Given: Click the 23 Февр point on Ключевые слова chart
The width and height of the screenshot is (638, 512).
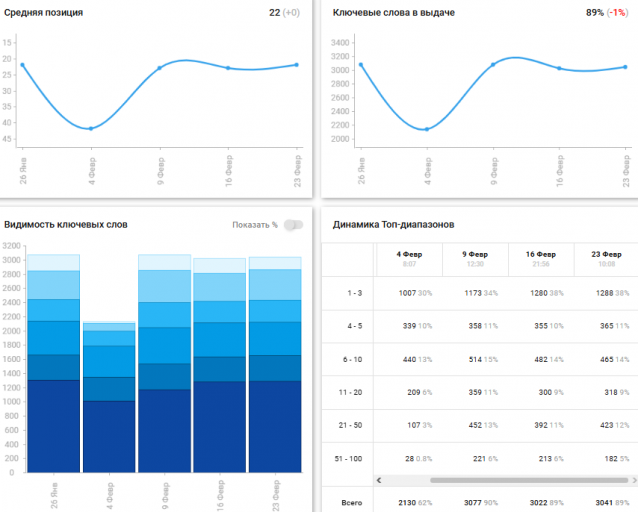Looking at the screenshot, I should coord(625,67).
